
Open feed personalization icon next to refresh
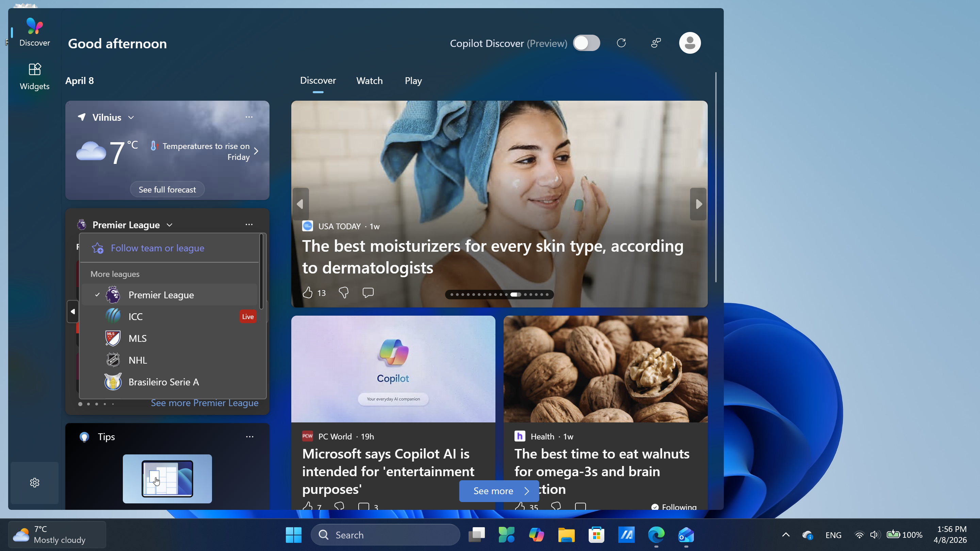pos(656,43)
